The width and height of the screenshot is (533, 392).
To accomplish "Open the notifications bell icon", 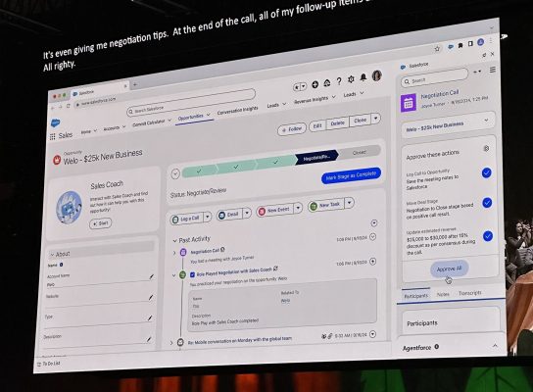I will (x=363, y=77).
